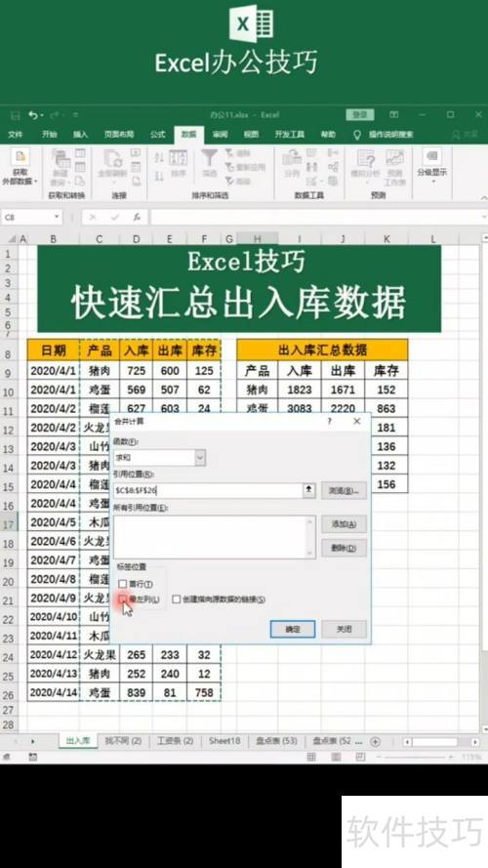Click the horizontal scrollbar thumb
488x868 pixels.
tap(434, 742)
